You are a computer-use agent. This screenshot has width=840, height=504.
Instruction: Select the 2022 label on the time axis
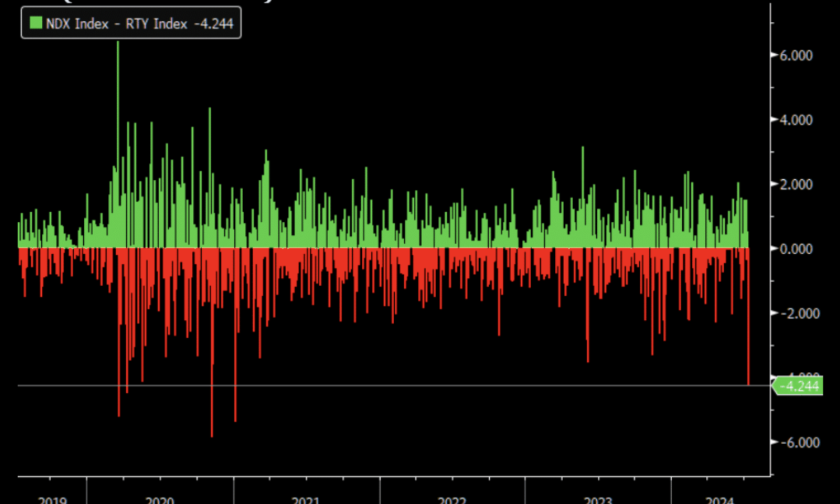click(452, 500)
